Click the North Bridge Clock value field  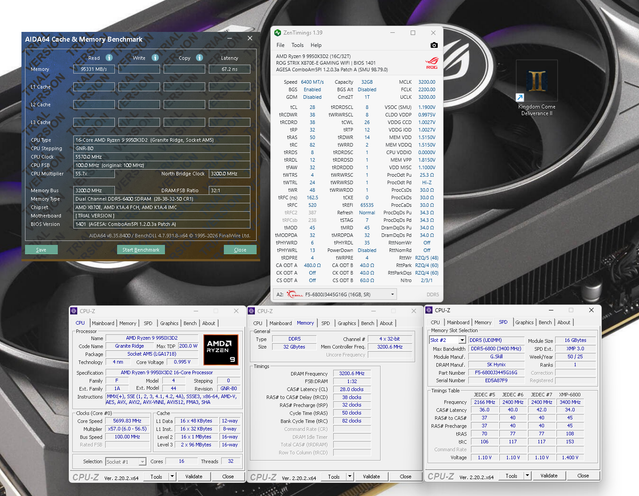pyautogui.click(x=229, y=174)
